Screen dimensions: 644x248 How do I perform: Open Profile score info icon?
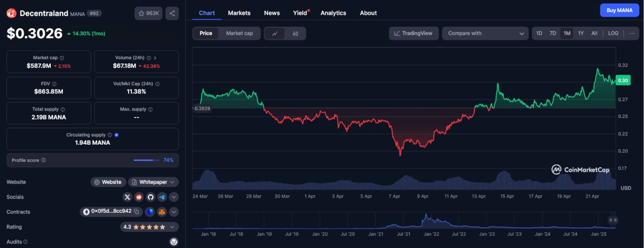(43, 160)
